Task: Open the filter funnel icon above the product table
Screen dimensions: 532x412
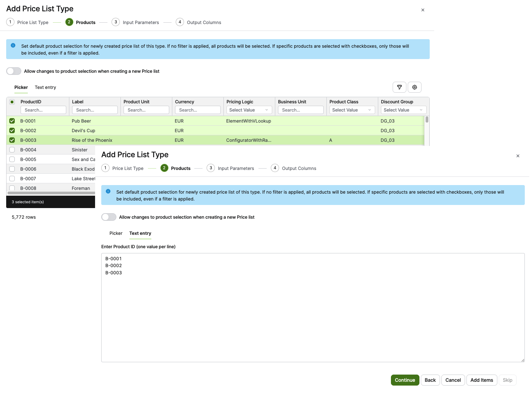Action: click(400, 87)
